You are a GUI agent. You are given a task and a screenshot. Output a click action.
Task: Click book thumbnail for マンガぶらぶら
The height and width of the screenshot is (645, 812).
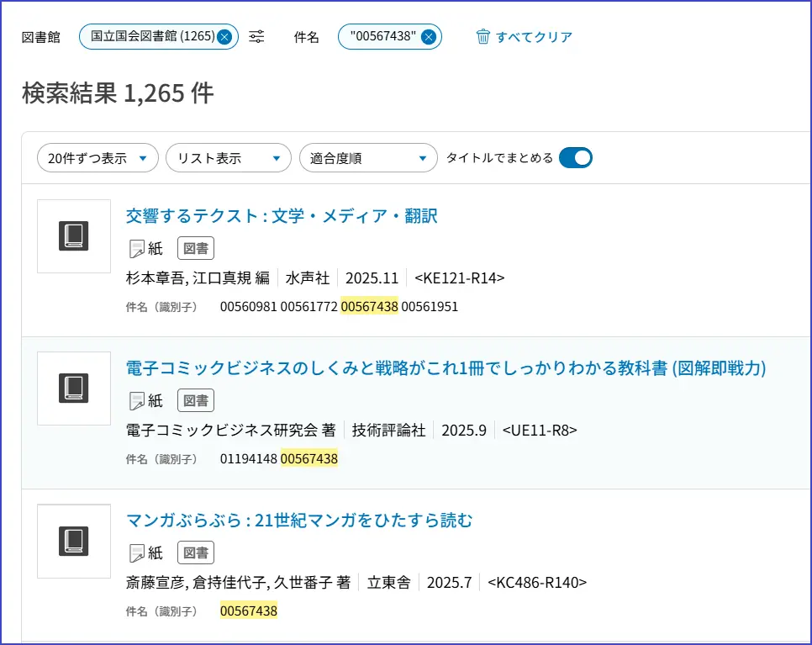tap(74, 541)
